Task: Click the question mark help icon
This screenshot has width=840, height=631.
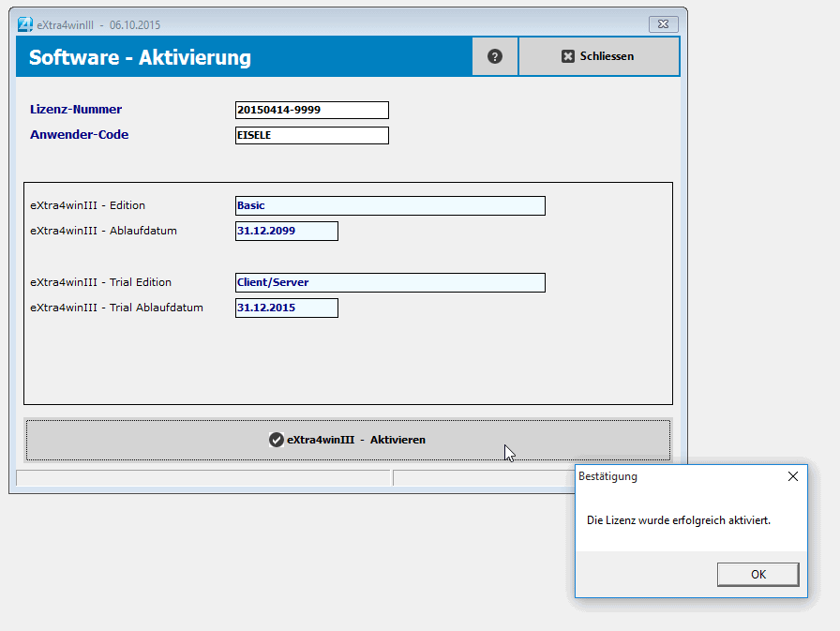Action: (x=495, y=56)
